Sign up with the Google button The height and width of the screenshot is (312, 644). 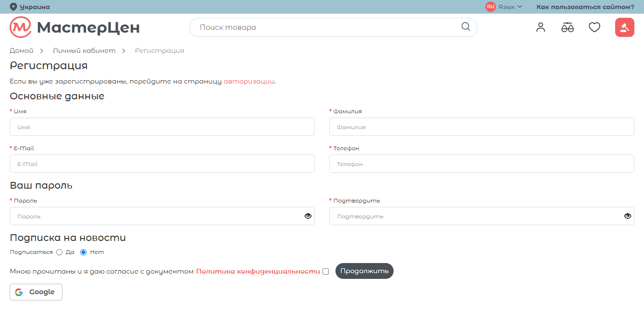[x=36, y=292]
